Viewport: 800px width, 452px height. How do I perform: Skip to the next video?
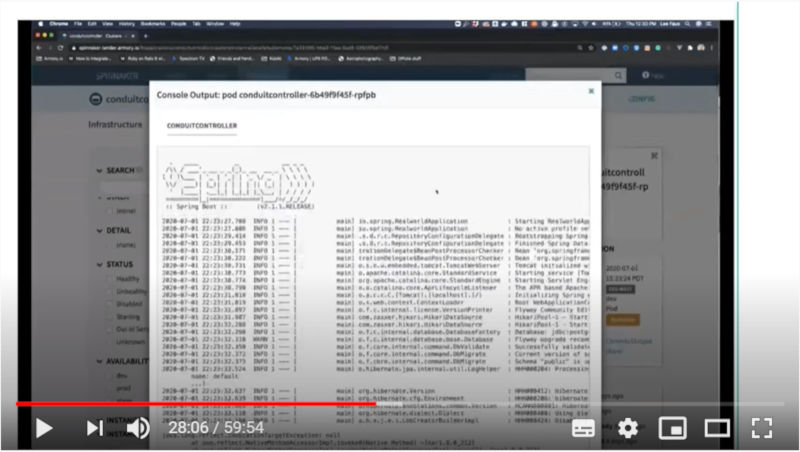95,428
